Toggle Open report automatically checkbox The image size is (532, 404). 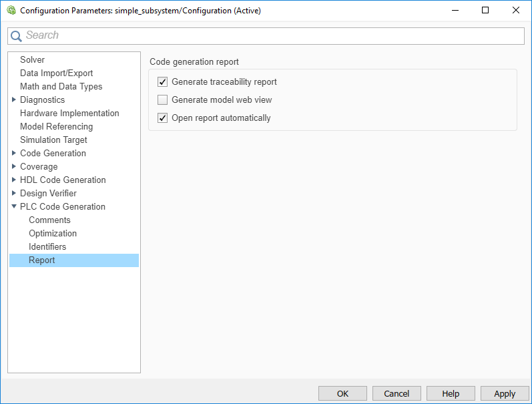(162, 118)
